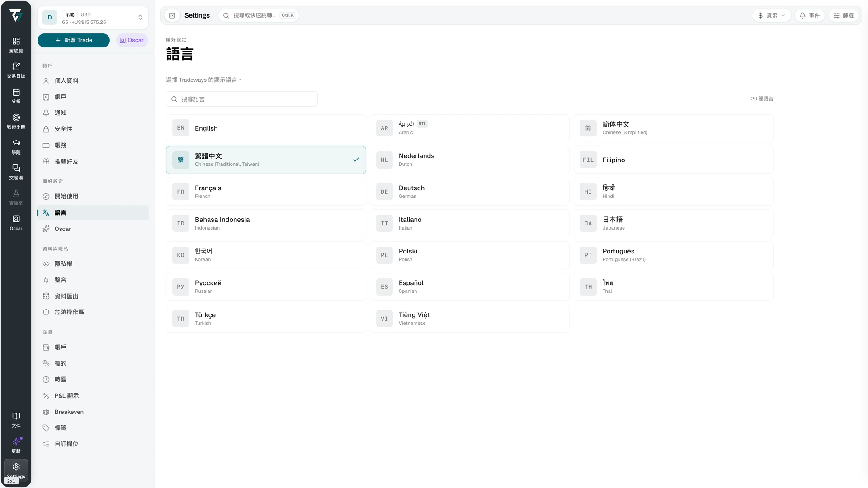Click the FIL badge of Filipino

click(588, 160)
